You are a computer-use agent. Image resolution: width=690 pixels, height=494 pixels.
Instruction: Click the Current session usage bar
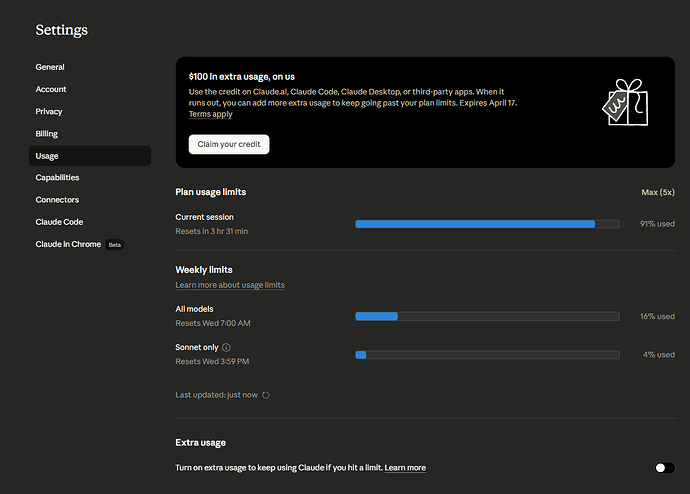point(487,224)
